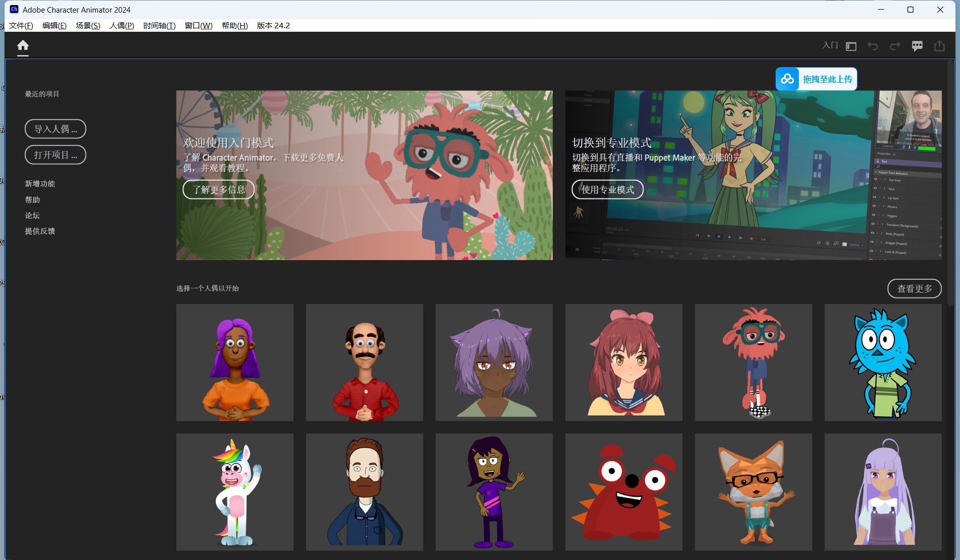960x560 pixels.
Task: Go to the Home screen icon
Action: tap(23, 46)
